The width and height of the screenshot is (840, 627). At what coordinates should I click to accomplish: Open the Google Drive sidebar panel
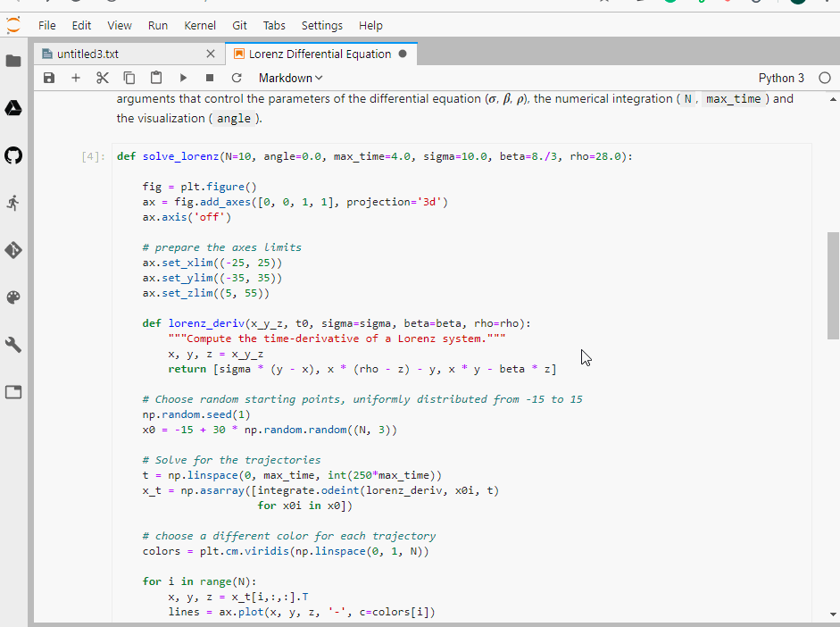(13, 108)
